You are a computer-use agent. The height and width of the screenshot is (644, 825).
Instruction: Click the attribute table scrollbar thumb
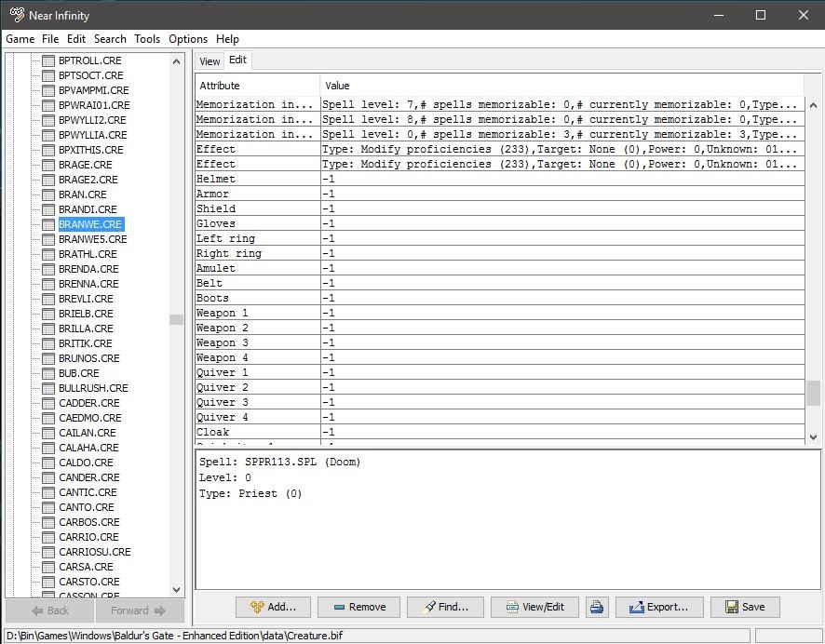coord(813,394)
